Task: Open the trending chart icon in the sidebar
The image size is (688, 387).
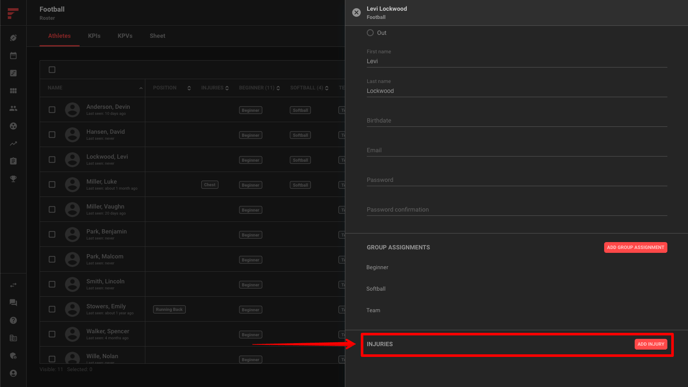Action: coord(13,143)
